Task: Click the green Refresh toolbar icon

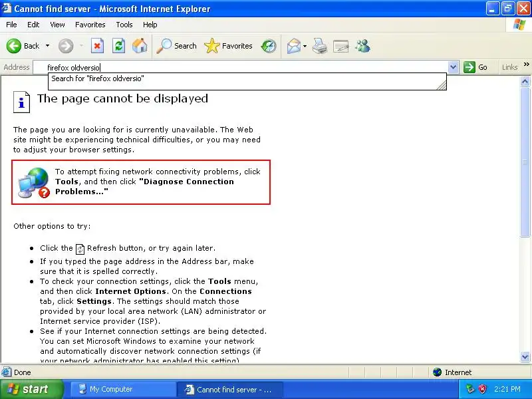Action: (x=119, y=46)
